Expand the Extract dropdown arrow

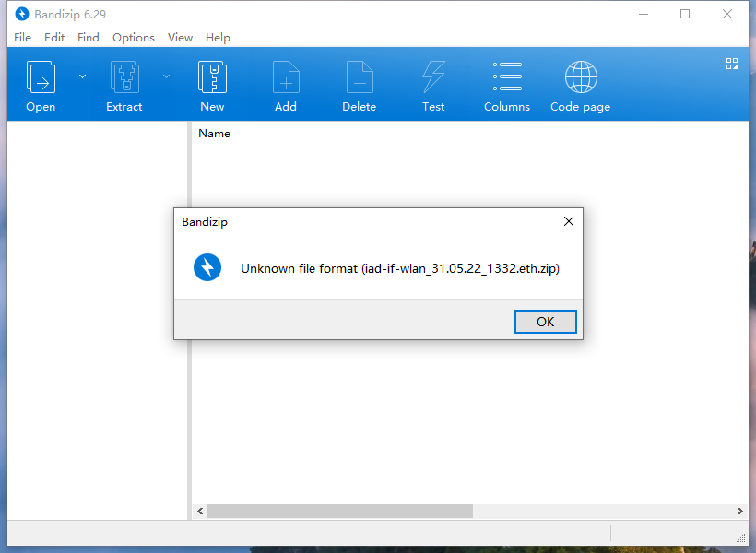pos(166,76)
